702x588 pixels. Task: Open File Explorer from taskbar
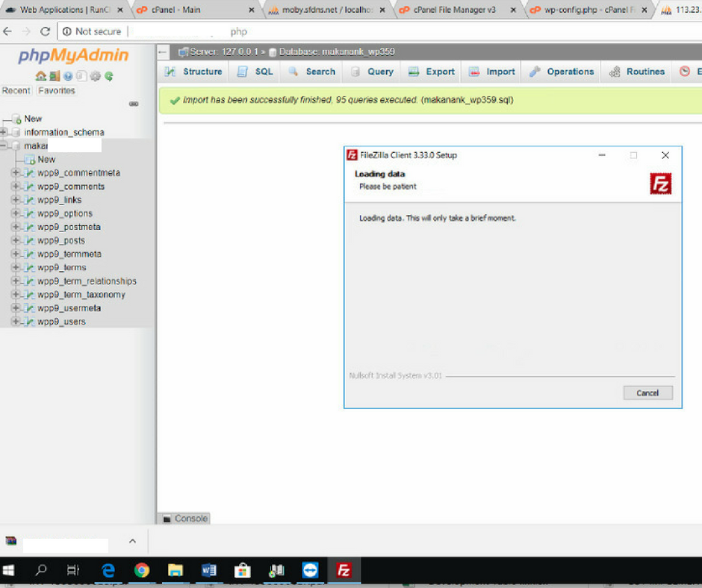point(175,570)
